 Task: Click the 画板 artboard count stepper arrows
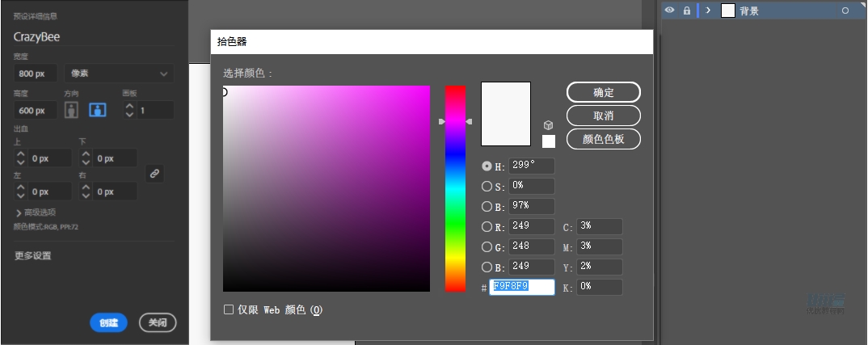(129, 110)
